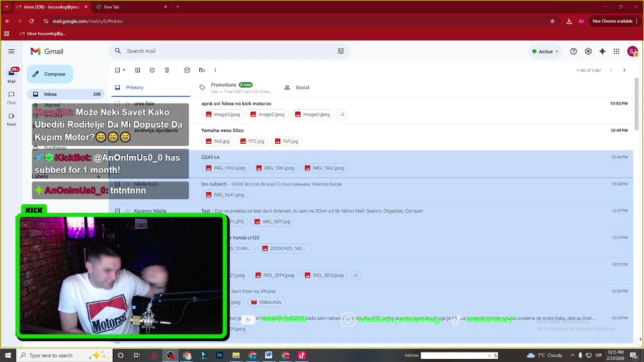
Task: Open the Google apps grid
Action: (617, 51)
